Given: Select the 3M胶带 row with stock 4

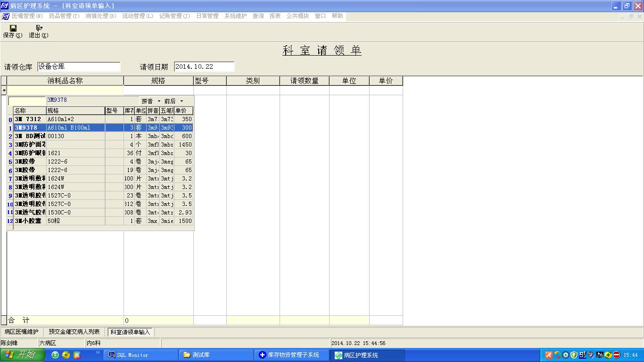Looking at the screenshot, I should [x=103, y=162].
